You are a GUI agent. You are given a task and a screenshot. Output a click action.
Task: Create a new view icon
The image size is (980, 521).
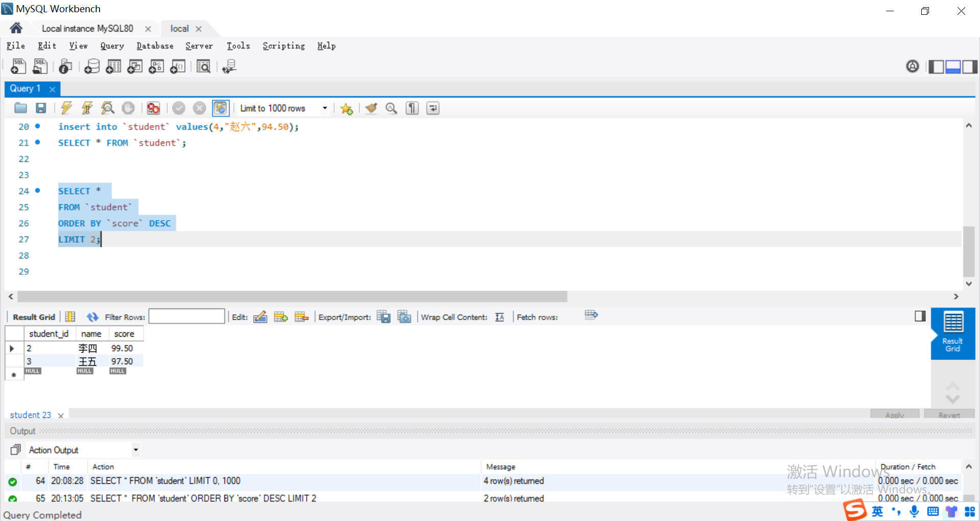point(135,66)
